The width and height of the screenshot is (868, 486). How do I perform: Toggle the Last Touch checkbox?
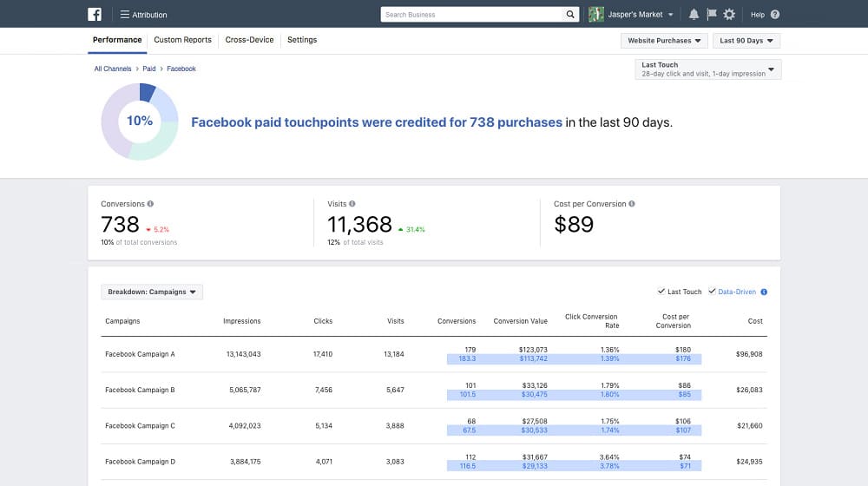[x=661, y=291]
